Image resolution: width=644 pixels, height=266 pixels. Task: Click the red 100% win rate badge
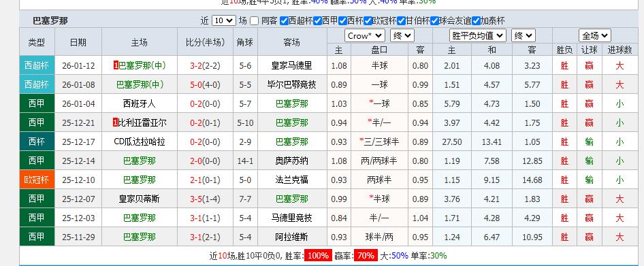tap(318, 256)
